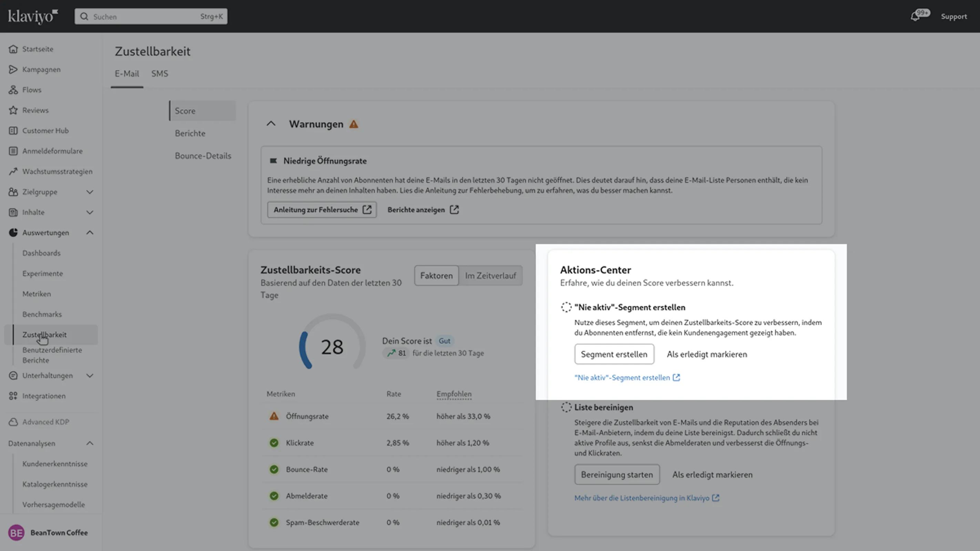Open Mehr über die Listenbereinigung link
This screenshot has width=980, height=551.
[x=647, y=498]
